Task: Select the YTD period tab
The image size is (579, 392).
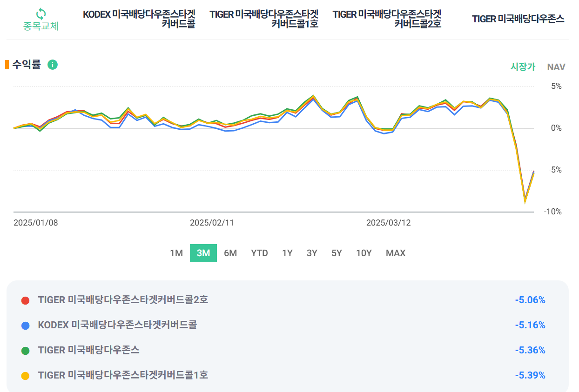Action: [x=259, y=253]
